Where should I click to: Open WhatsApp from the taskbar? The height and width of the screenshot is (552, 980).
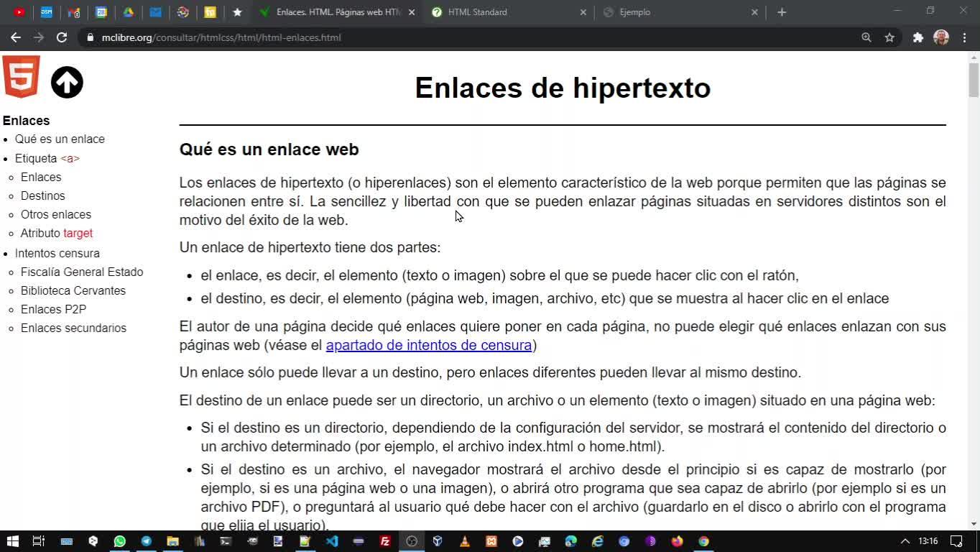tap(120, 541)
